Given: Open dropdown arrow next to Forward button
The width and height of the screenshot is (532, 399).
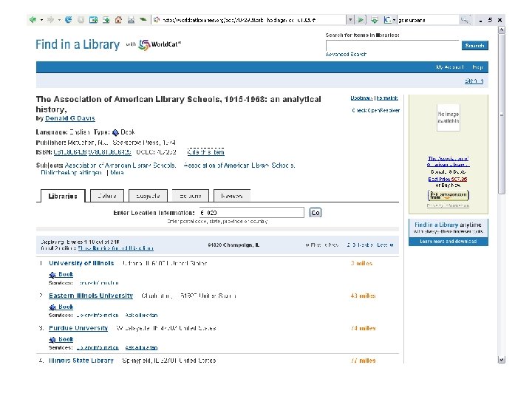Looking at the screenshot, I should tap(59, 20).
